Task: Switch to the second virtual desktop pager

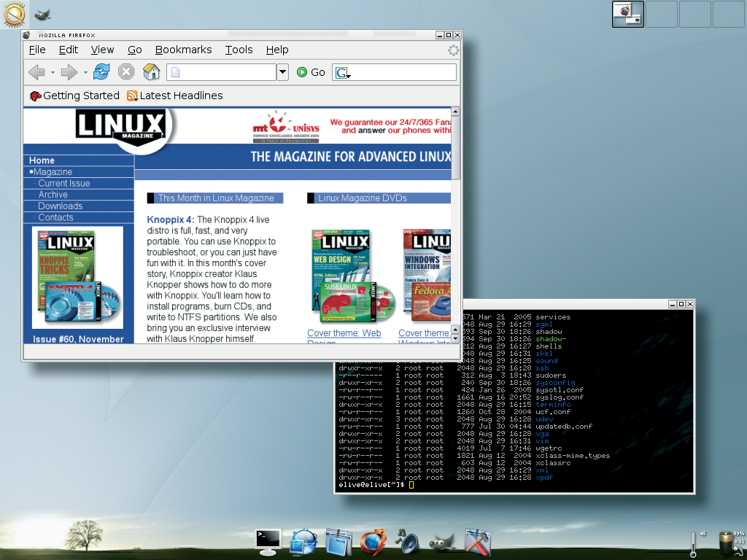Action: click(x=661, y=15)
